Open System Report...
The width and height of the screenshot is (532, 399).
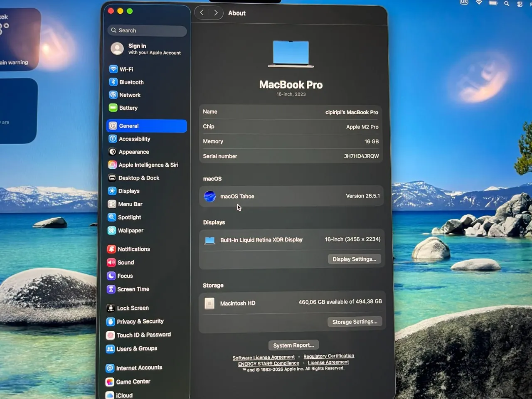pyautogui.click(x=293, y=345)
